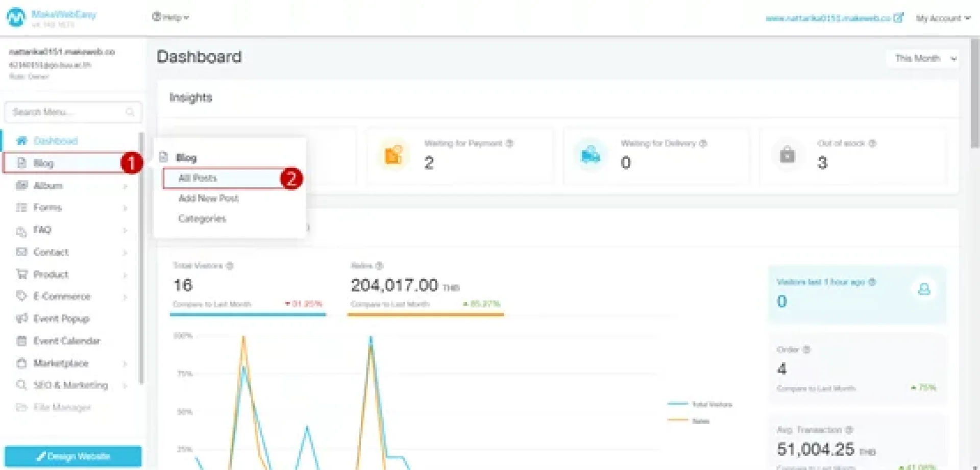Expand the Help dropdown menu
Screen dimensions: 980x470
[x=170, y=17]
